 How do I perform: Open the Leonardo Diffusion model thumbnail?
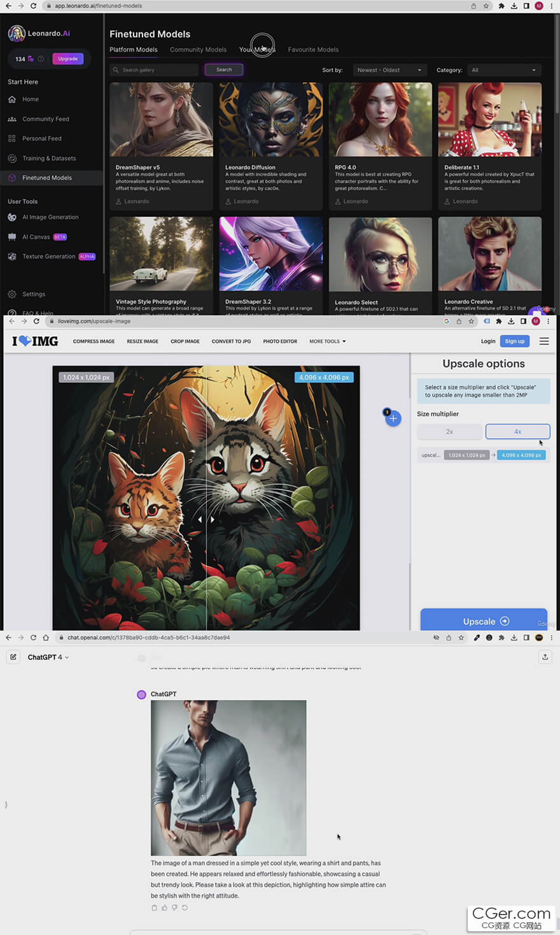click(270, 120)
